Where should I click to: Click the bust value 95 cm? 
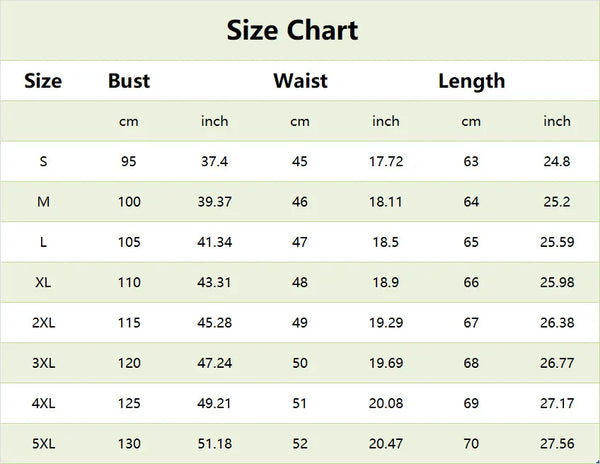pyautogui.click(x=129, y=161)
